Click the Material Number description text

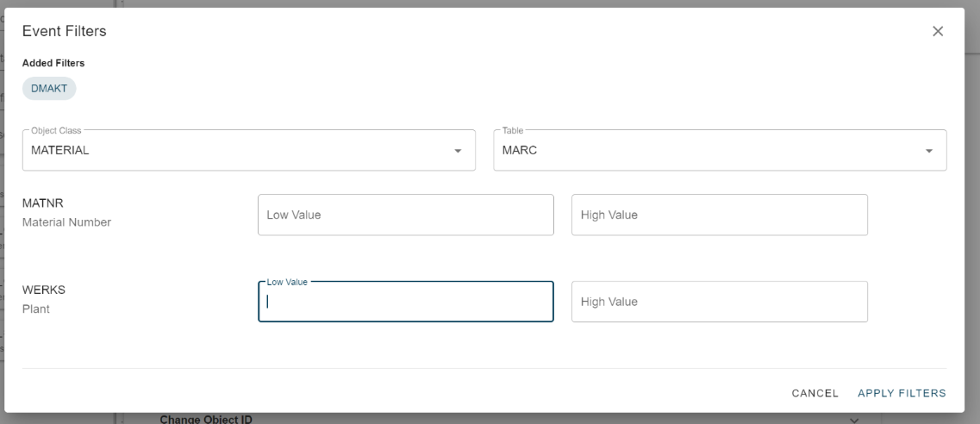tap(67, 222)
